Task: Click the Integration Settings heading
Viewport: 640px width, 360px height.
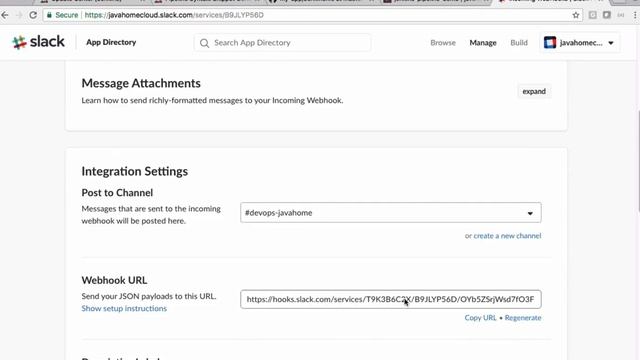Action: [x=135, y=171]
